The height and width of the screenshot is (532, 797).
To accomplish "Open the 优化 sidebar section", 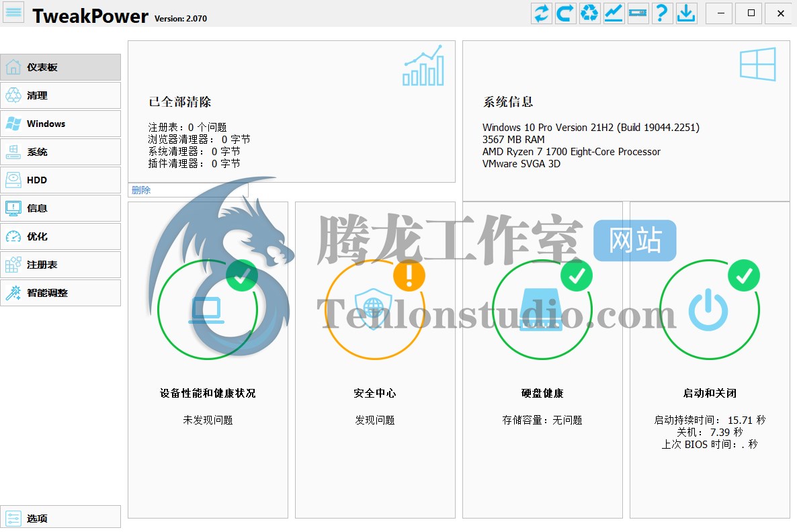I will [x=60, y=236].
